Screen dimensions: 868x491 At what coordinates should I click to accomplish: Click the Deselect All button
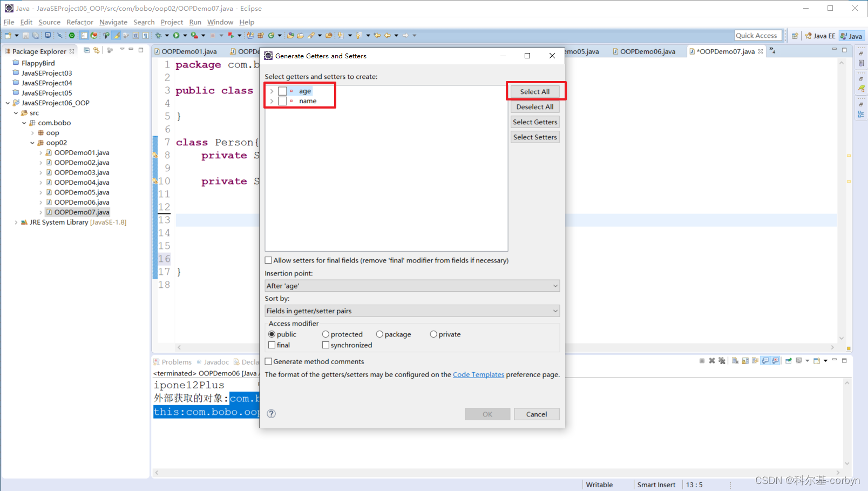tap(535, 107)
